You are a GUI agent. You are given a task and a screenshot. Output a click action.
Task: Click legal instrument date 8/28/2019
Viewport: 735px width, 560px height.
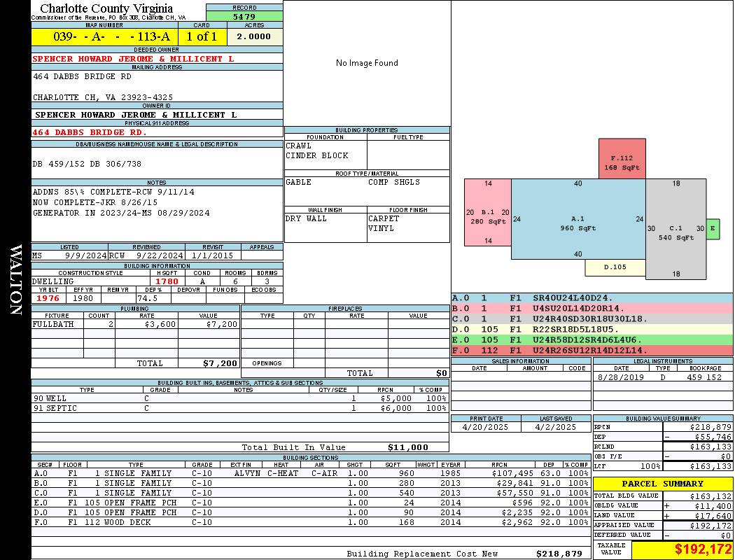point(622,377)
